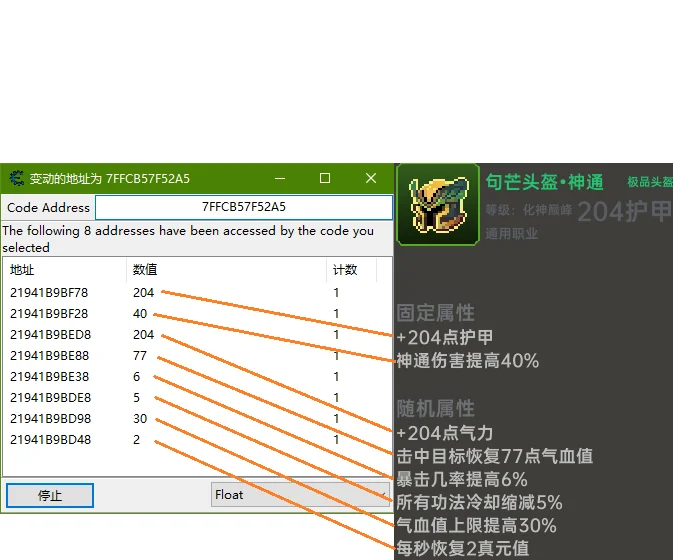The image size is (673, 560).
Task: Open the Float value type dropdown
Action: 299,495
